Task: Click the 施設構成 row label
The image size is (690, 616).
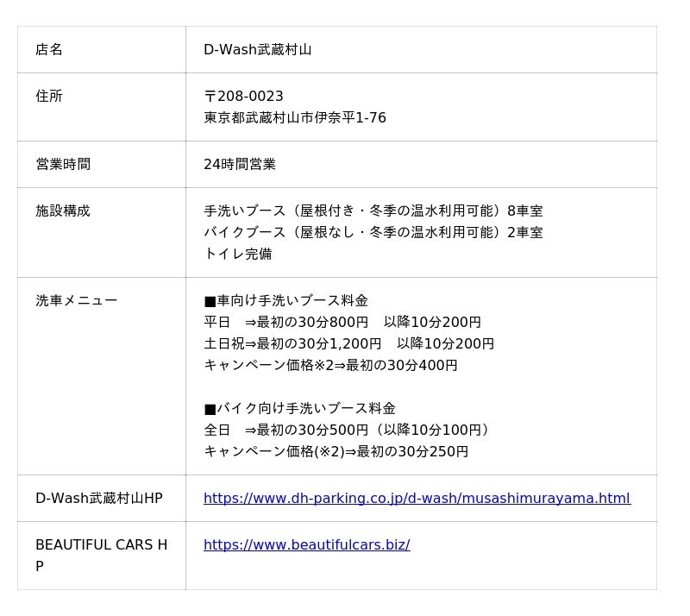Action: 63,211
